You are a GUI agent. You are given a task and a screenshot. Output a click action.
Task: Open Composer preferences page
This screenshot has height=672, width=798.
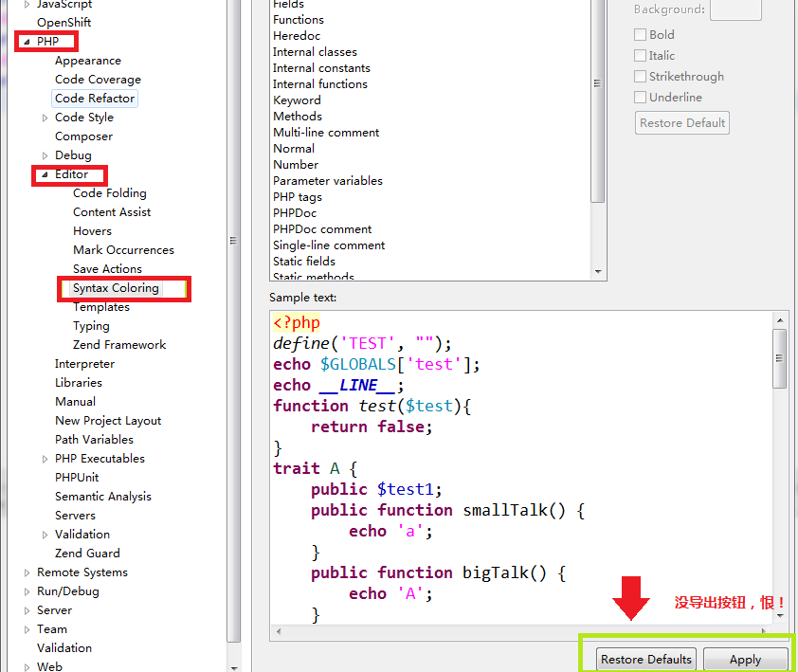click(x=83, y=136)
